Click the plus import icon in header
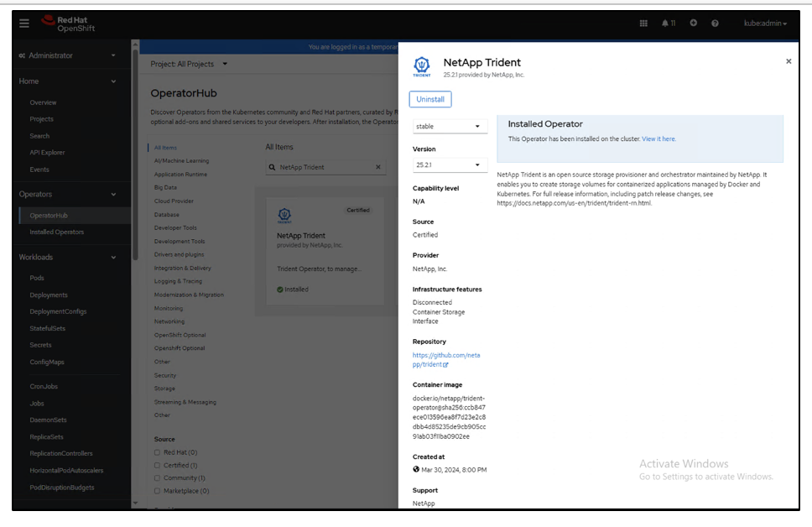The height and width of the screenshot is (527, 812). click(x=694, y=23)
